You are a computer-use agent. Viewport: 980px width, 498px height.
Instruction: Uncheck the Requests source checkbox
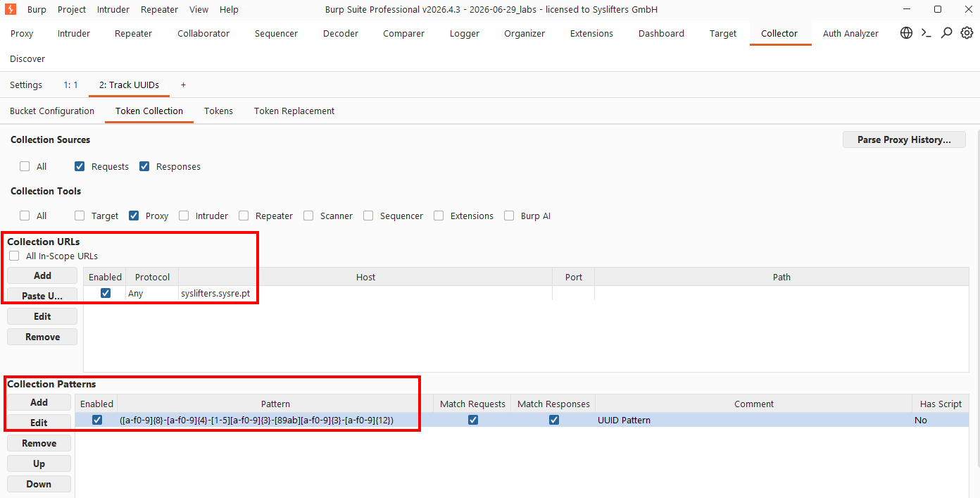[x=80, y=166]
